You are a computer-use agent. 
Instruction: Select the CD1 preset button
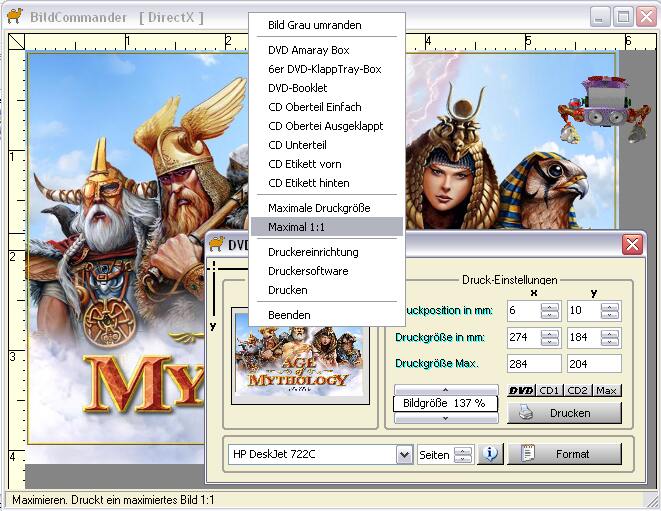coord(549,390)
